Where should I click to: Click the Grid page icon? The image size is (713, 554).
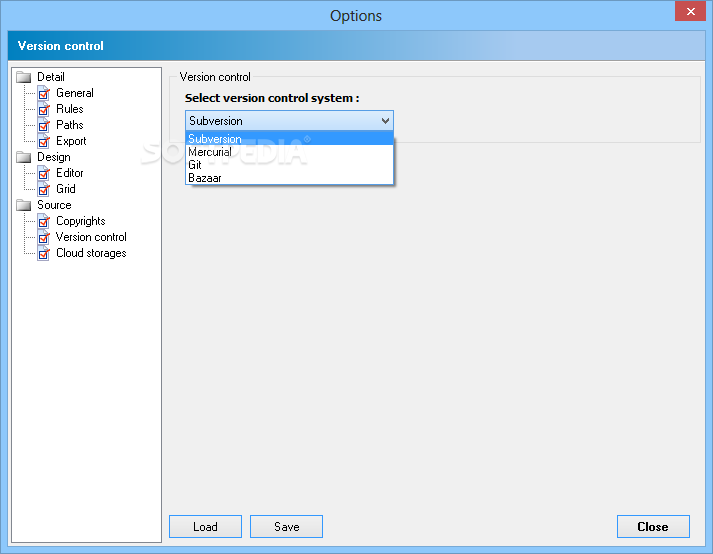pos(44,189)
